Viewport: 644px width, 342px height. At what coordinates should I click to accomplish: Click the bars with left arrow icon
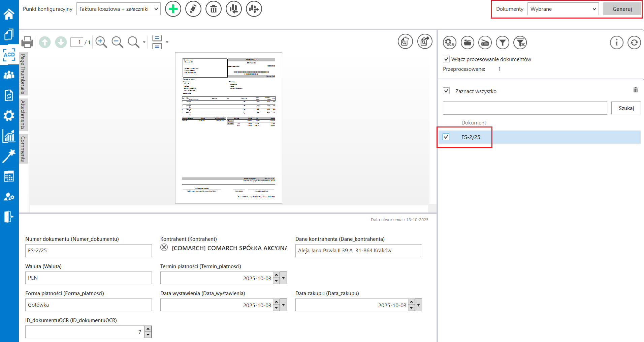click(x=234, y=9)
